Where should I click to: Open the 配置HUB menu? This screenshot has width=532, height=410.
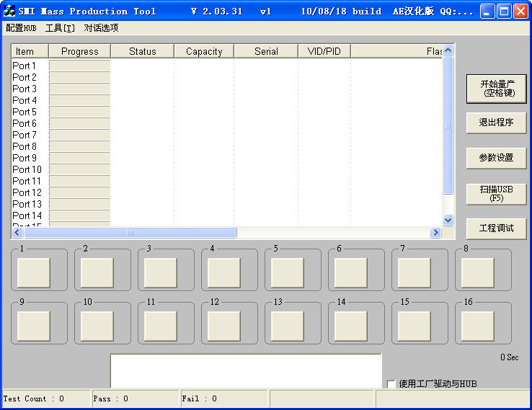click(21, 28)
